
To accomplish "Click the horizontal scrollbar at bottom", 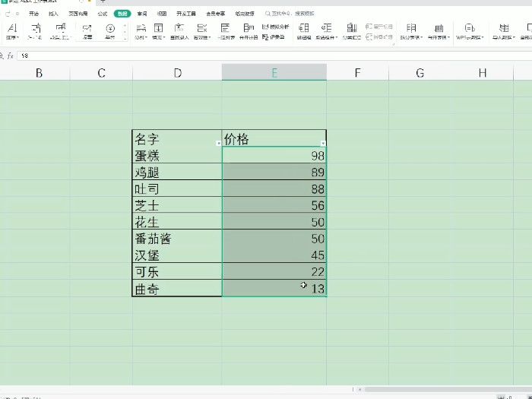I will tap(448, 389).
